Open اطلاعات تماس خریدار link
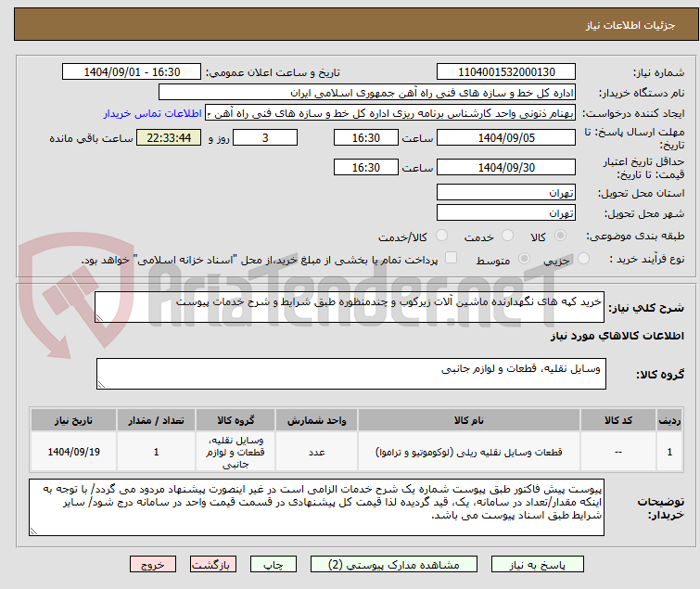This screenshot has width=700, height=589. click(x=153, y=113)
